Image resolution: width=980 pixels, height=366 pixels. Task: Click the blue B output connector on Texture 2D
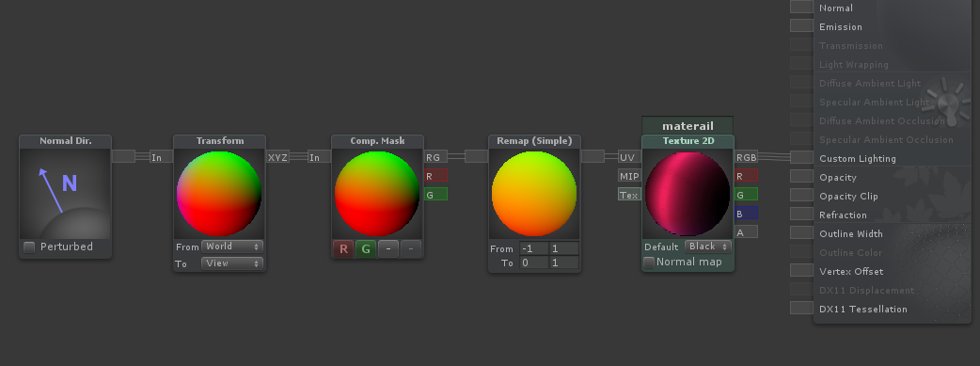click(746, 214)
